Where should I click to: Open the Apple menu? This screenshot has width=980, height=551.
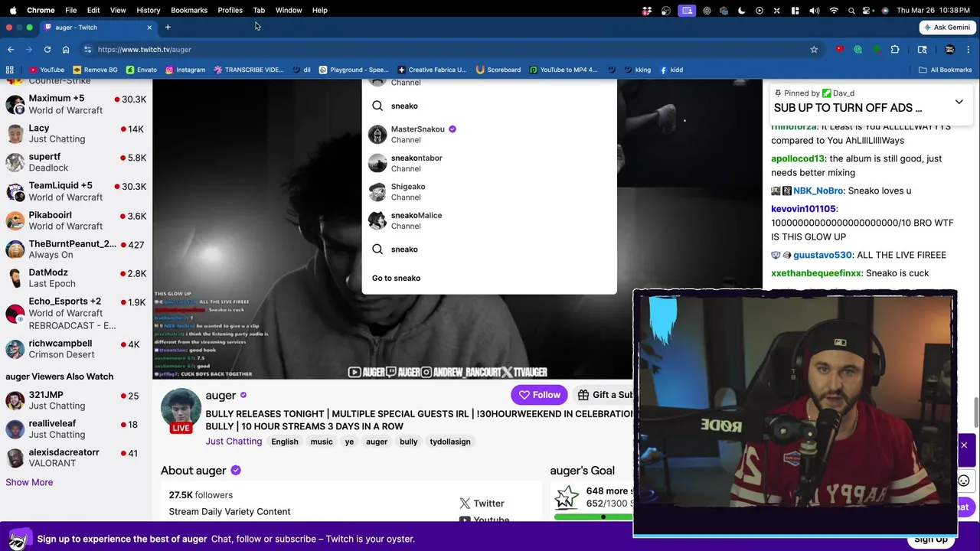[12, 10]
